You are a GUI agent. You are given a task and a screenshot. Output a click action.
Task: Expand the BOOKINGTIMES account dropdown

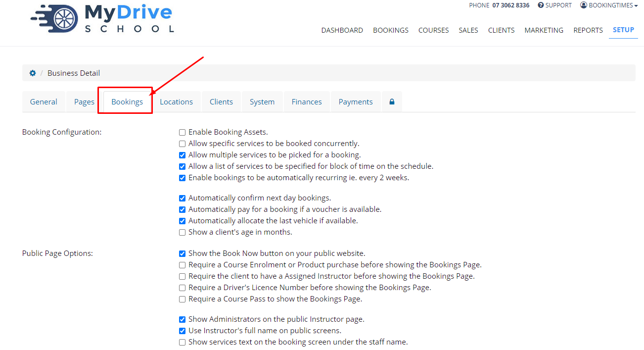pyautogui.click(x=609, y=5)
